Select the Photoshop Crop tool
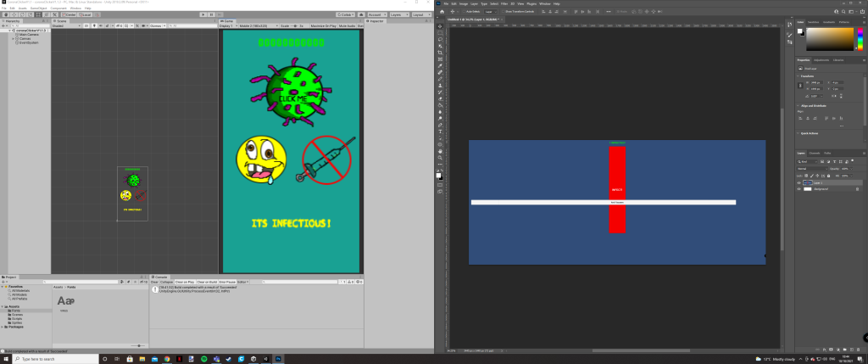Image resolution: width=868 pixels, height=364 pixels. 440,53
